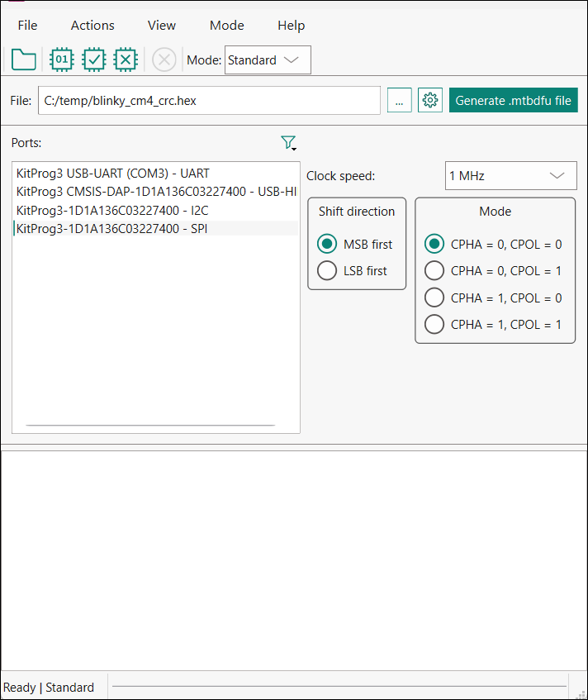Open the Help menu

(292, 26)
